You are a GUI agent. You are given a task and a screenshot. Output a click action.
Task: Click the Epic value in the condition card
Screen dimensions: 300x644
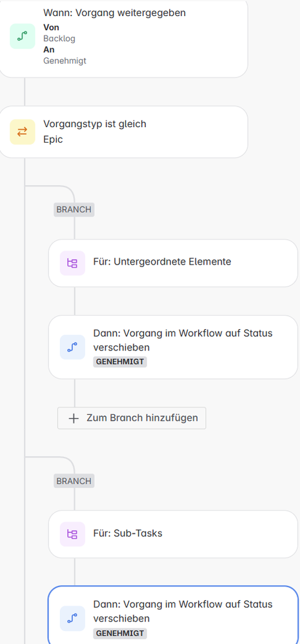click(x=53, y=139)
